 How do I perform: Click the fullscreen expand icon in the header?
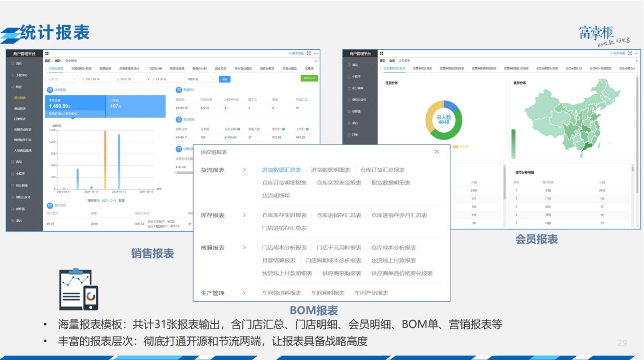coord(630,53)
